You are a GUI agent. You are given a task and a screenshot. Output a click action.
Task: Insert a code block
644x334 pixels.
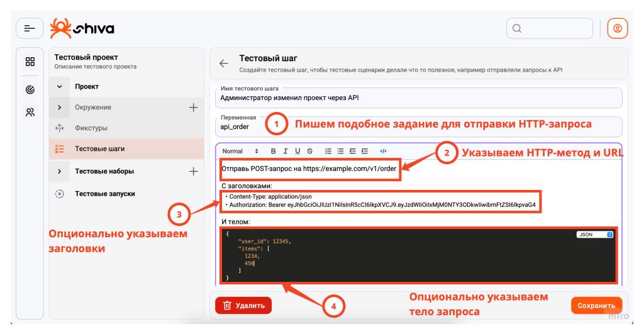pyautogui.click(x=383, y=151)
